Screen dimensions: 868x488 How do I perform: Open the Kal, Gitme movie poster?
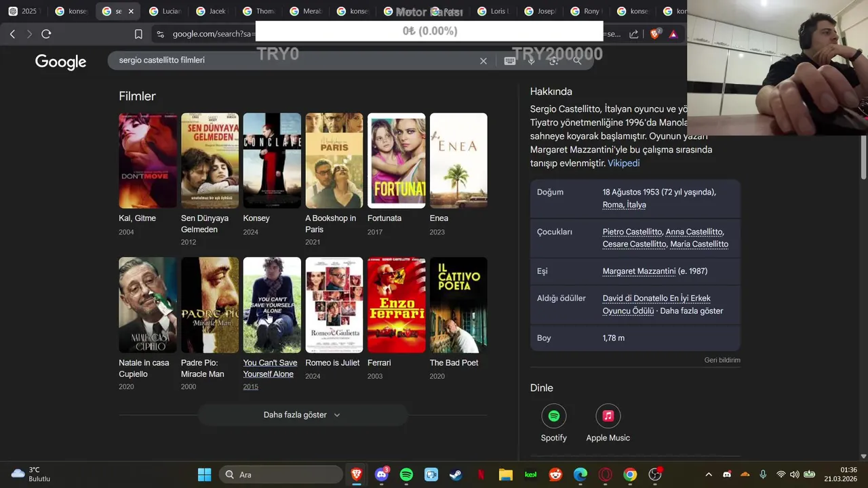[x=147, y=161]
